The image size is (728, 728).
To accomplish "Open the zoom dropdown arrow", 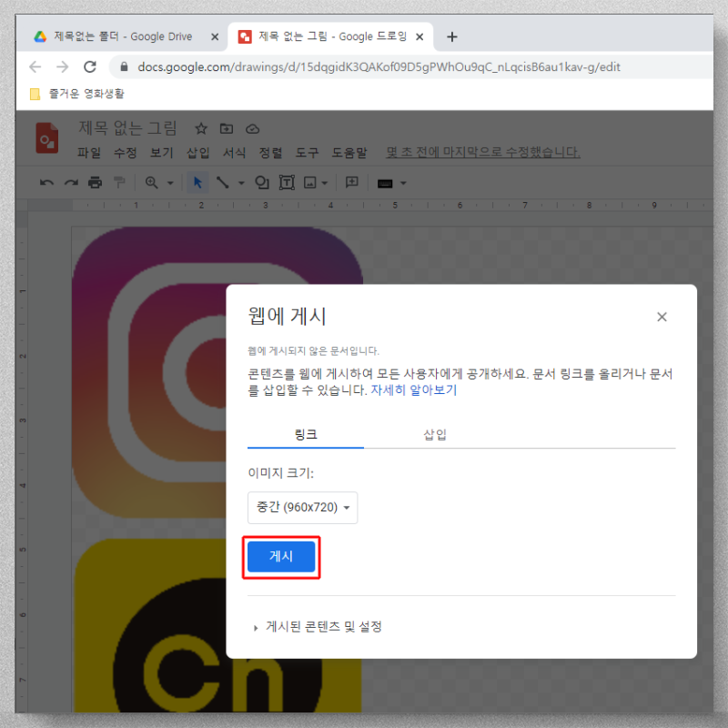I will 170,183.
